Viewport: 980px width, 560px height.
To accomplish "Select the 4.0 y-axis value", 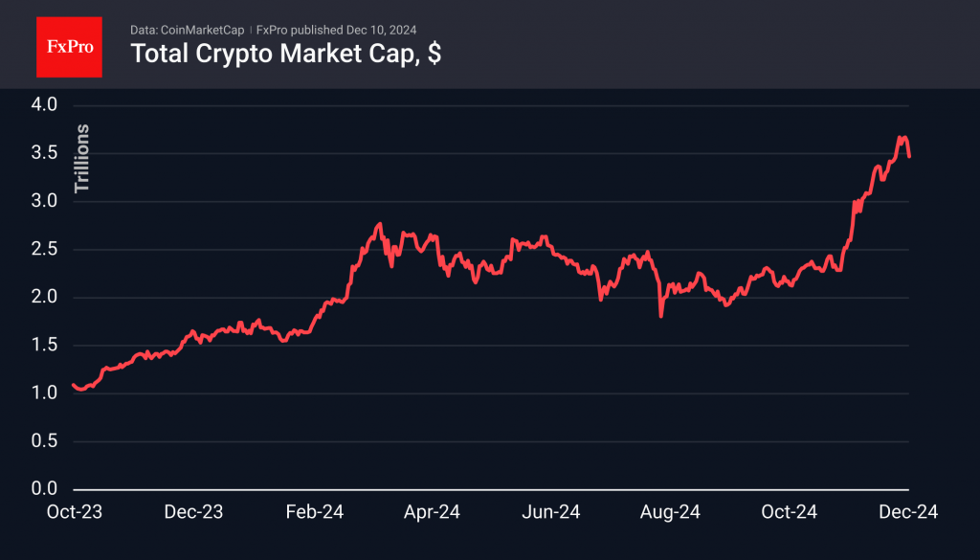I will 45,105.
